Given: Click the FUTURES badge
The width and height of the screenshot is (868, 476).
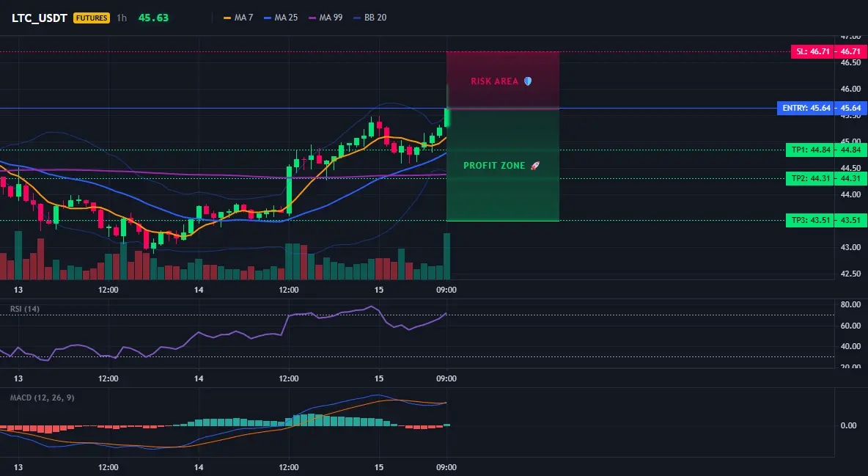Looking at the screenshot, I should click(92, 18).
